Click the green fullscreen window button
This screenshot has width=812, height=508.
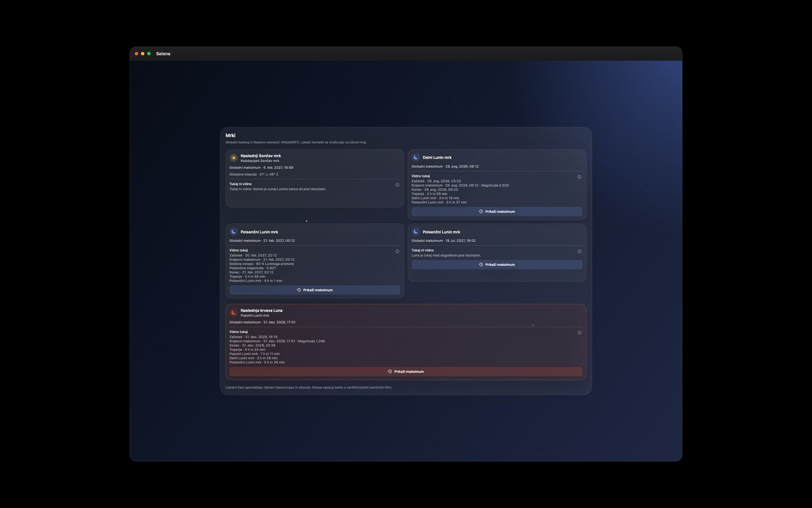149,54
